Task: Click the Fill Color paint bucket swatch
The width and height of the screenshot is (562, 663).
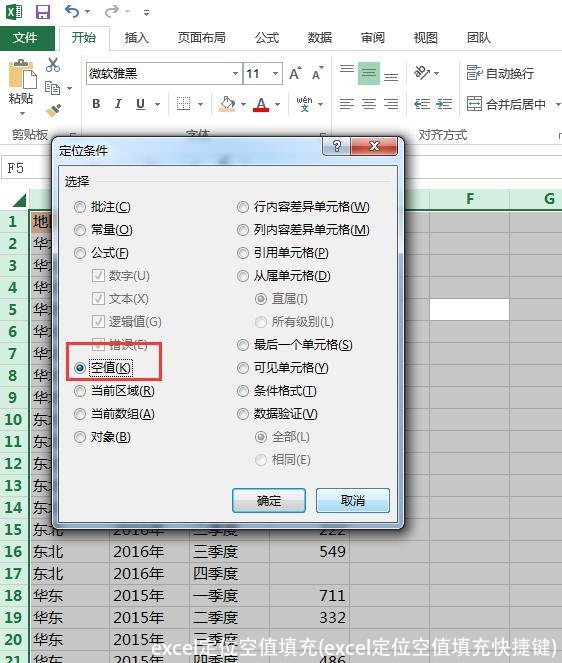Action: tap(227, 104)
